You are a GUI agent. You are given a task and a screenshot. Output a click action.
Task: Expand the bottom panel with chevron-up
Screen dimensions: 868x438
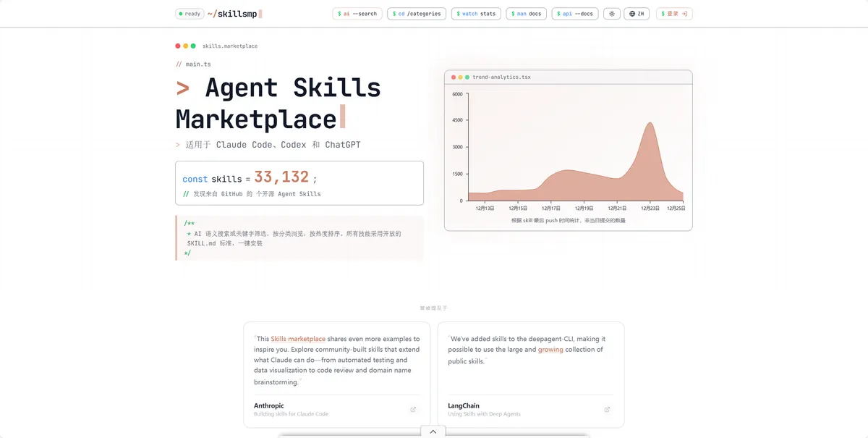pyautogui.click(x=433, y=431)
